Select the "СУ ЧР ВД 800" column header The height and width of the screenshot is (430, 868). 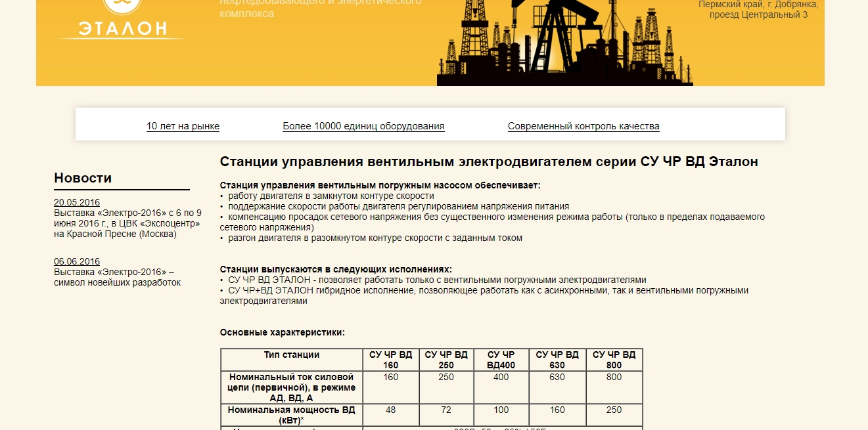coord(614,360)
